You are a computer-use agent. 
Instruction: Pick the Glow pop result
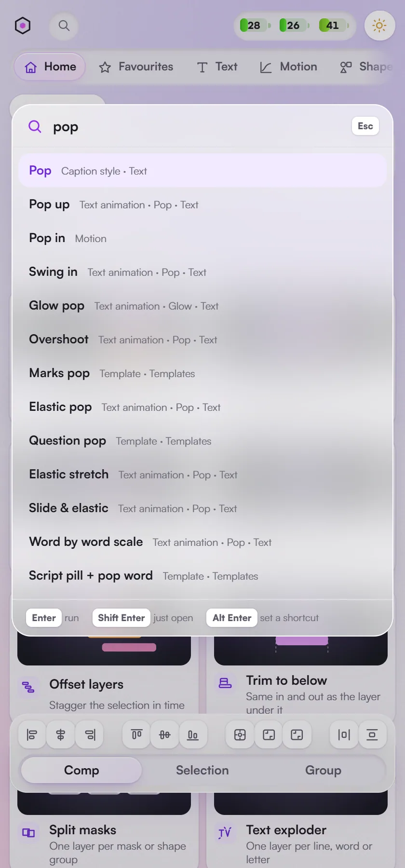pyautogui.click(x=202, y=306)
